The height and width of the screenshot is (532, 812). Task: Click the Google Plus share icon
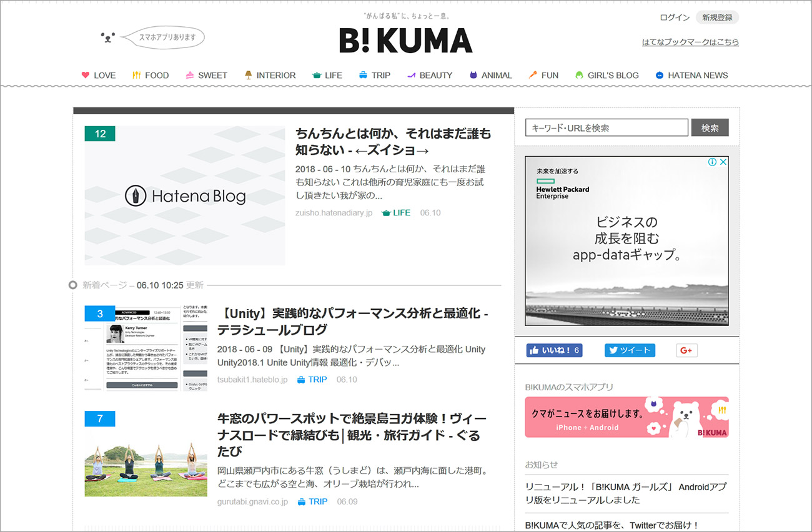coord(686,350)
